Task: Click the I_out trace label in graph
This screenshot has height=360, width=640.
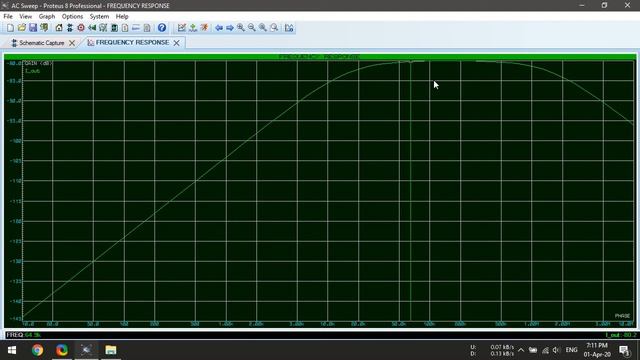Action: [x=33, y=71]
